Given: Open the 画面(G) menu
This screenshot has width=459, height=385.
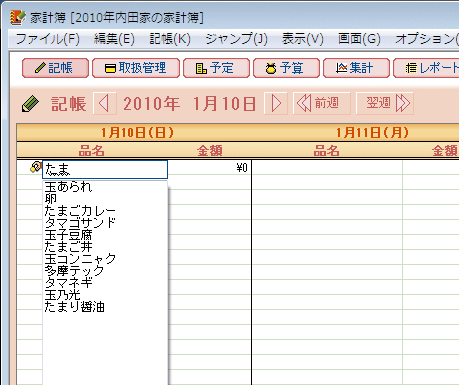Looking at the screenshot, I should point(359,39).
